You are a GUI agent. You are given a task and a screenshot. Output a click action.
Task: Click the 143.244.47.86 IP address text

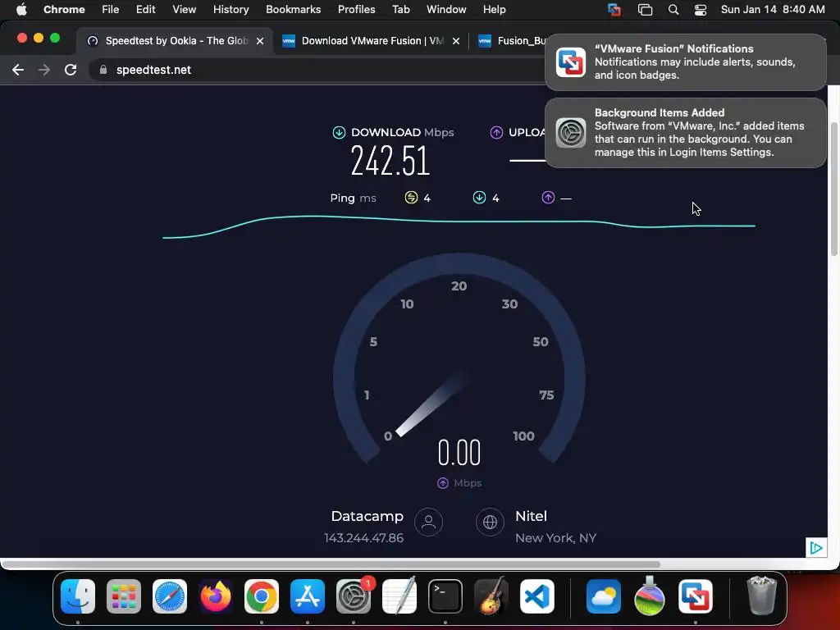[363, 538]
